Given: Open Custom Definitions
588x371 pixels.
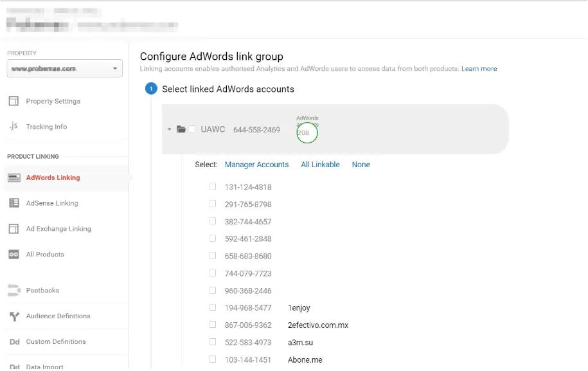Looking at the screenshot, I should click(56, 341).
